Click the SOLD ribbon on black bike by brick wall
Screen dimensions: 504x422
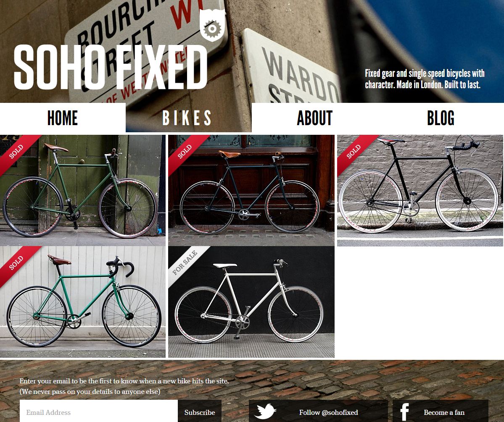tap(354, 151)
